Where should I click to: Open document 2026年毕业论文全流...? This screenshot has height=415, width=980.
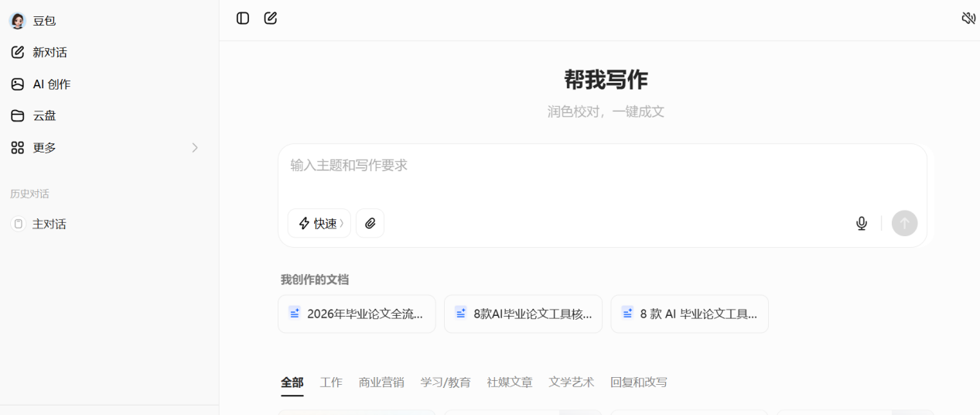pyautogui.click(x=357, y=314)
